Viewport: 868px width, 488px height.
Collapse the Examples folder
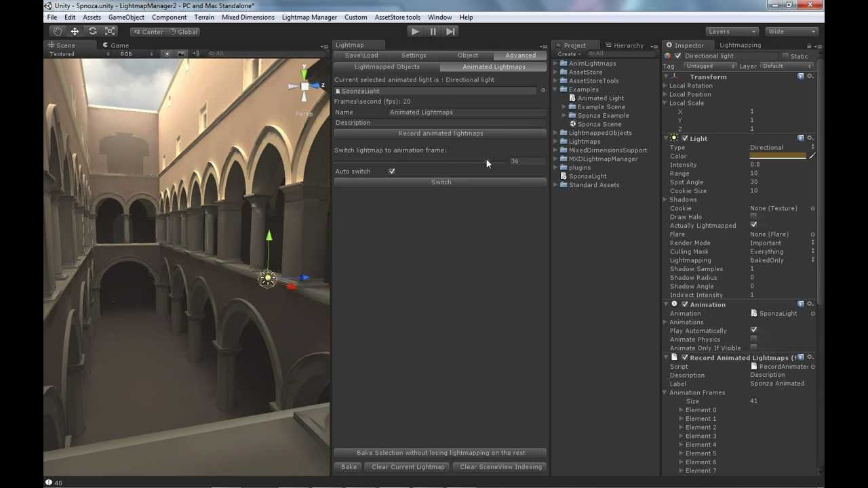click(555, 89)
